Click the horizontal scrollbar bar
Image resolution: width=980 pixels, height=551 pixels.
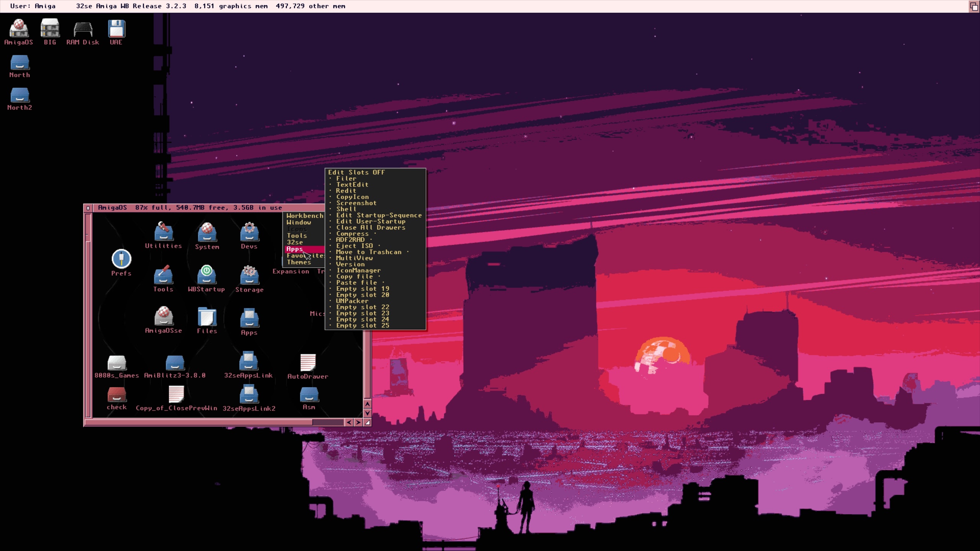pyautogui.click(x=199, y=422)
